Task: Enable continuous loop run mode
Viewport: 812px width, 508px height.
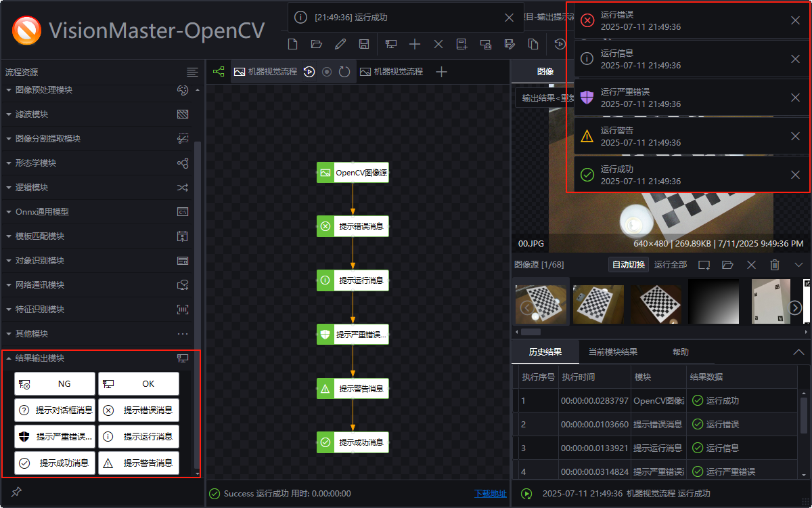Action: (x=344, y=72)
